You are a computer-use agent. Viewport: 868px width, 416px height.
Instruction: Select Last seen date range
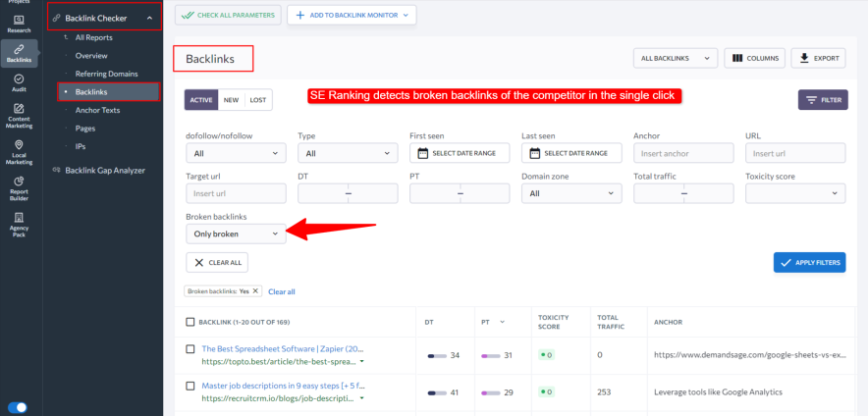point(571,153)
